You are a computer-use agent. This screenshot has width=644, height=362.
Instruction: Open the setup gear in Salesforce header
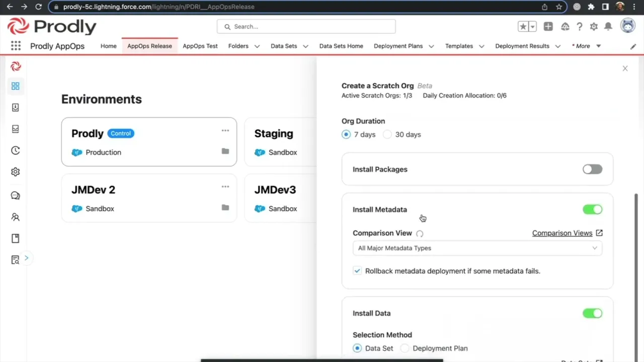594,27
